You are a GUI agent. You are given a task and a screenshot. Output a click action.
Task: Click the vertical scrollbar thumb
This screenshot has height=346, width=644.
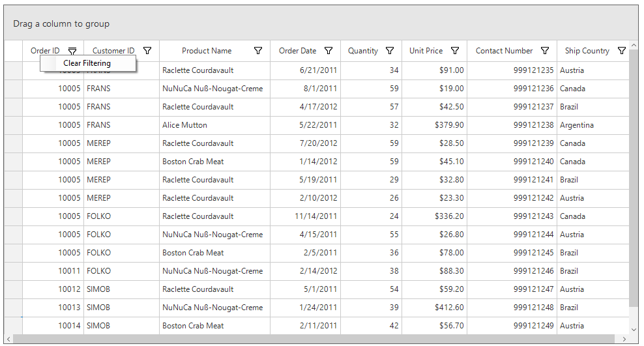(x=634, y=176)
